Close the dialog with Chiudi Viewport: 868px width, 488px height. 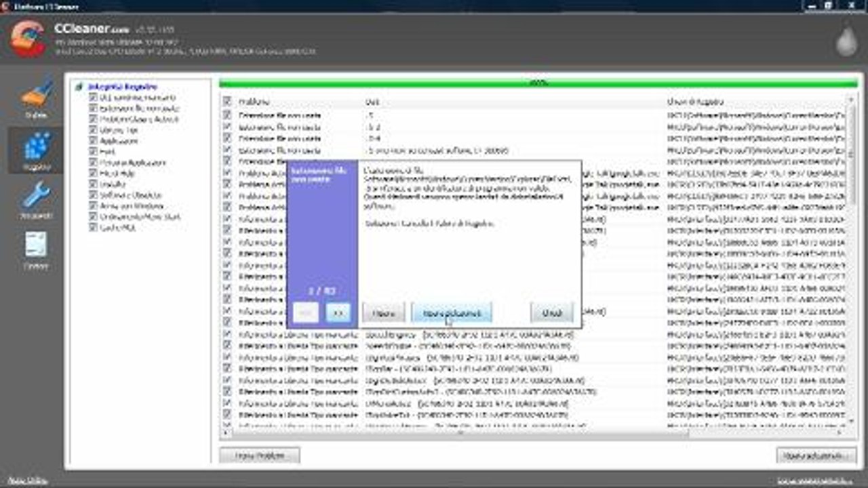552,312
